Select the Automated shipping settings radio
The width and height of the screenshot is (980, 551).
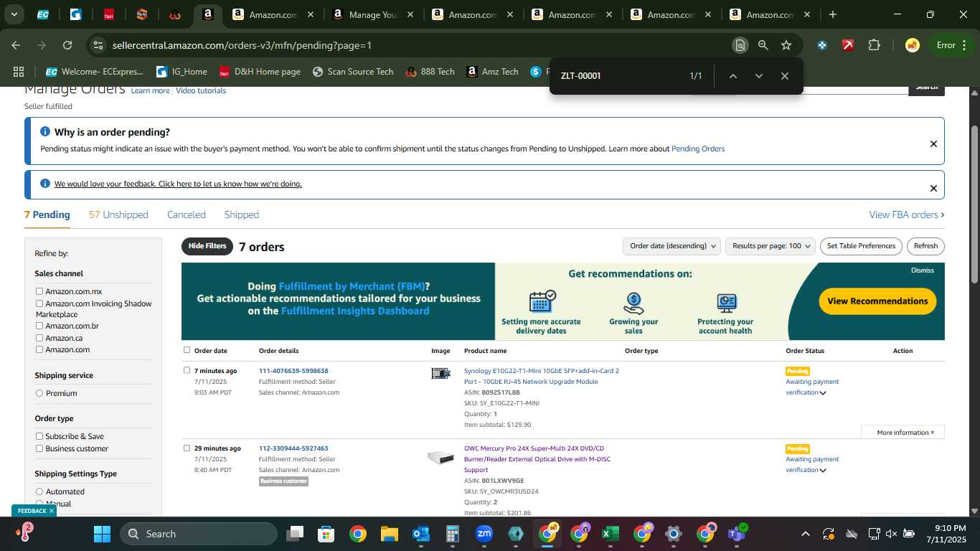pos(39,491)
